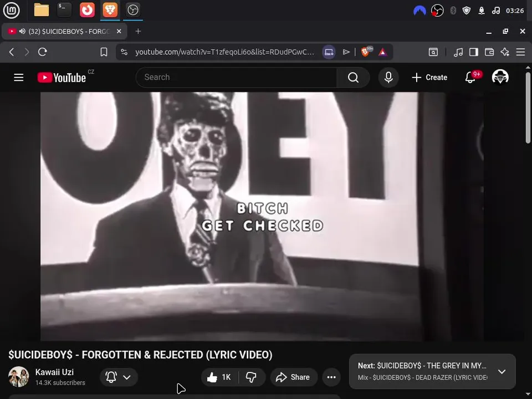Expand the subscription notification bell dropdown
Viewport: 532px width, 399px height.
click(119, 377)
